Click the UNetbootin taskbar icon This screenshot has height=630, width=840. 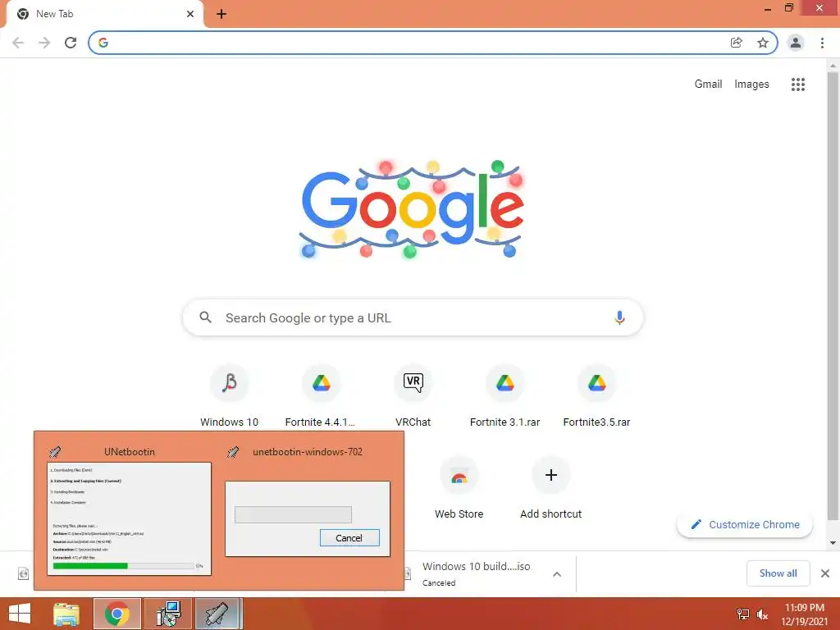[x=218, y=614]
